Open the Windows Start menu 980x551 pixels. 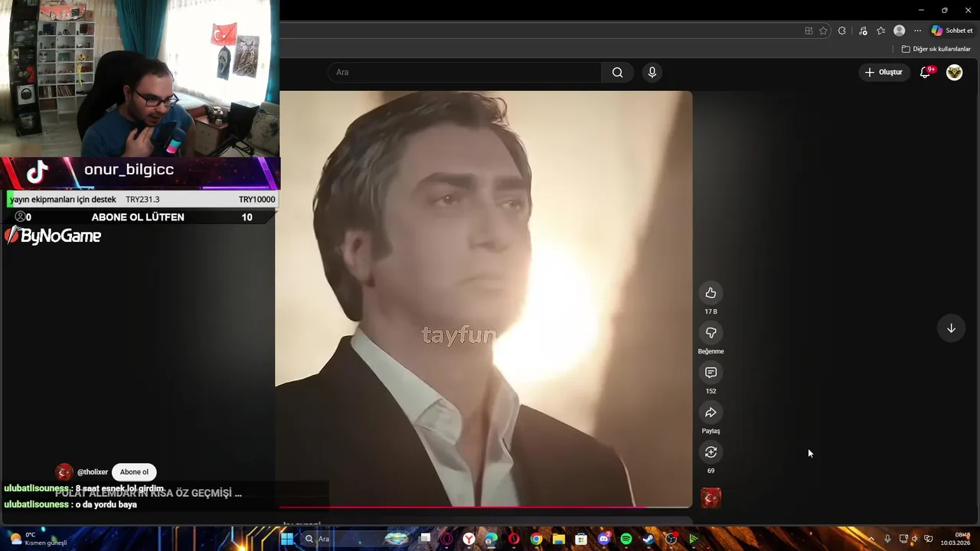tap(286, 539)
